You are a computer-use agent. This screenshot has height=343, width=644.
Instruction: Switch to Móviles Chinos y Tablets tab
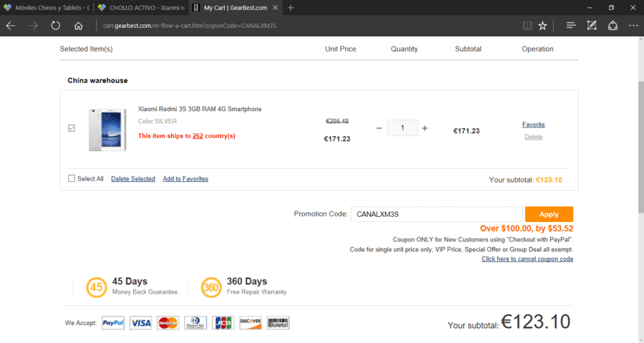(47, 7)
